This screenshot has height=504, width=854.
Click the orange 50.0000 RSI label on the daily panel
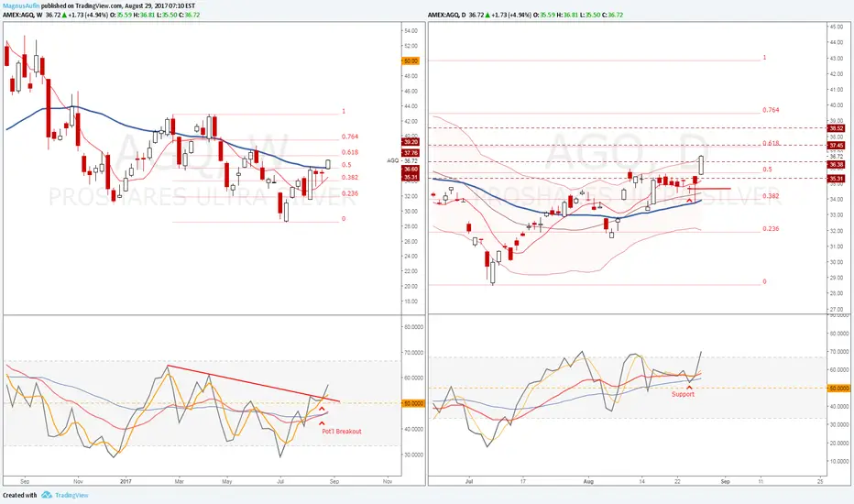pos(838,388)
